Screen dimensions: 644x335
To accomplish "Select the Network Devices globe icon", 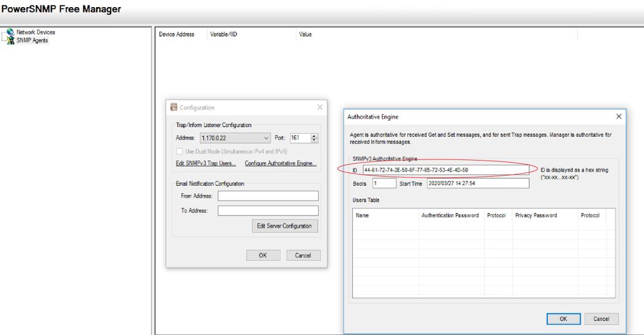I will [x=10, y=32].
